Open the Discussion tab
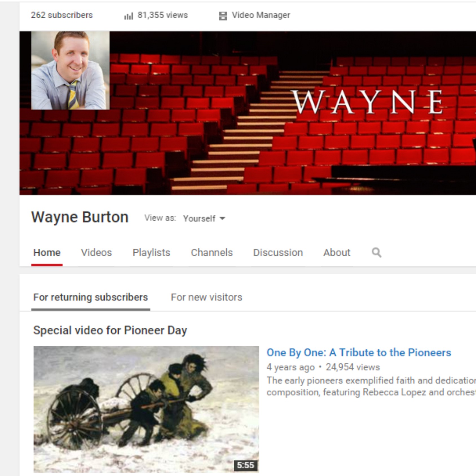 [278, 252]
